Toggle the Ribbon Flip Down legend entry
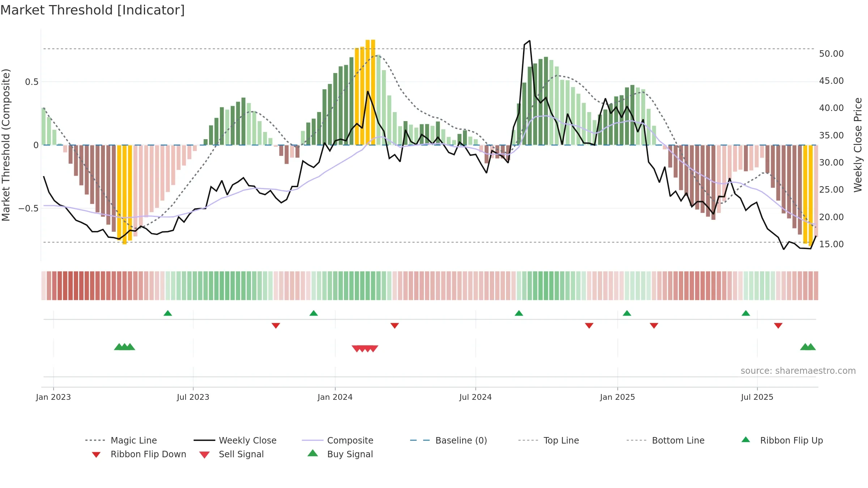This screenshot has height=488, width=868. 139,454
